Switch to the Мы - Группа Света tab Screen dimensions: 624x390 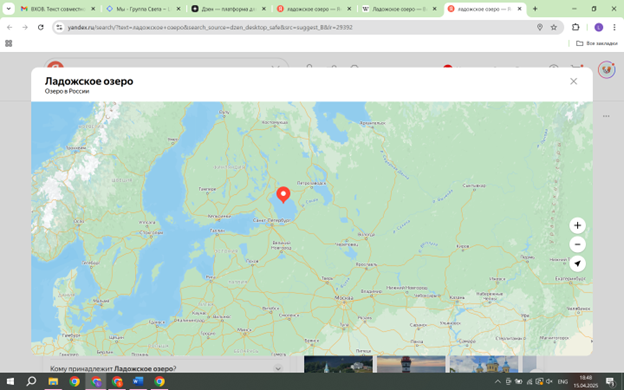142,9
